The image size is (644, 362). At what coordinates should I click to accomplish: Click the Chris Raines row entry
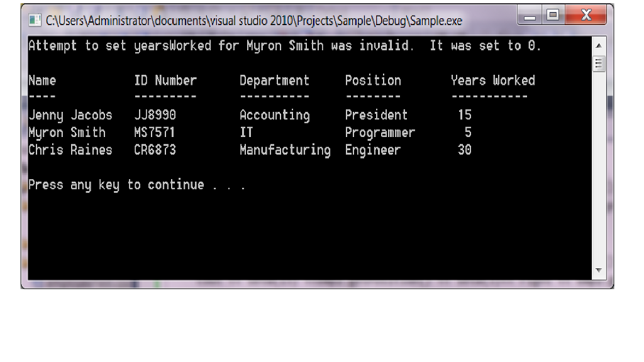click(70, 150)
